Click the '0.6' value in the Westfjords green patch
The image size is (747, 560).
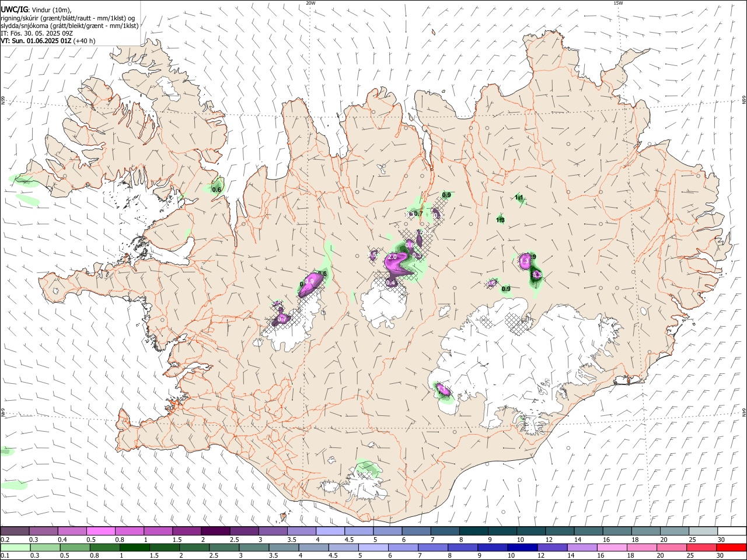pyautogui.click(x=217, y=190)
